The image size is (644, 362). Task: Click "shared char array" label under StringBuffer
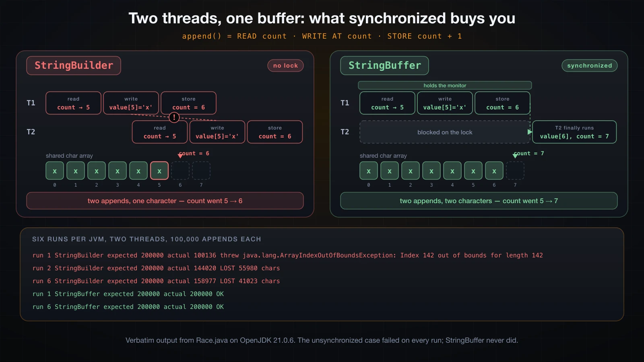click(x=383, y=156)
